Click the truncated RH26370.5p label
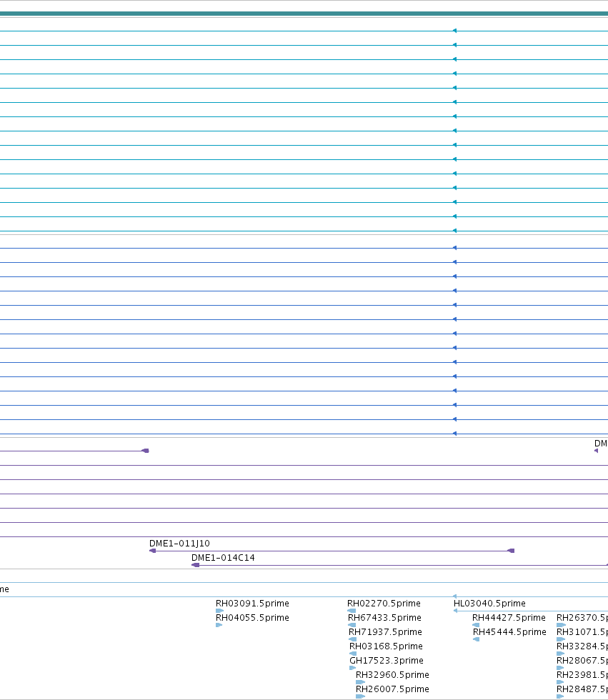 [582, 617]
